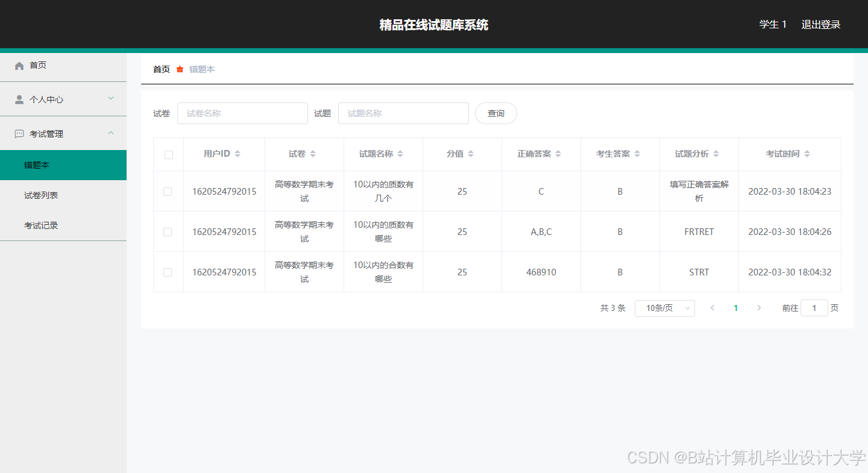Click the correct answer cell C

coord(541,192)
